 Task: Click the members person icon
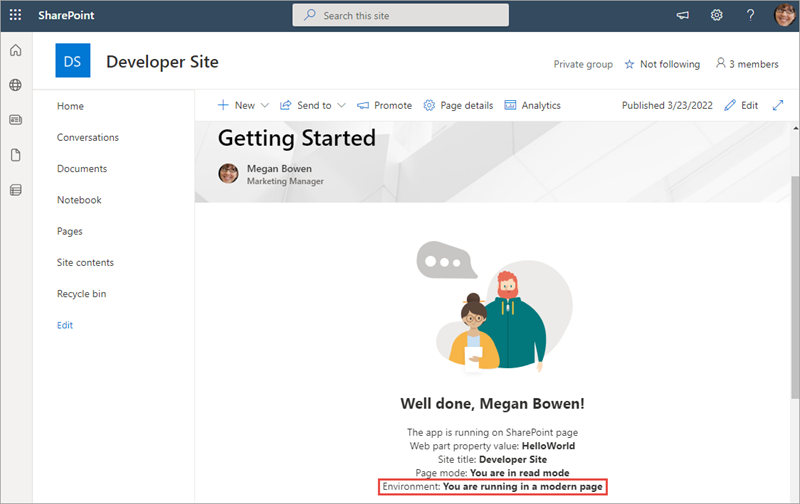(x=720, y=63)
